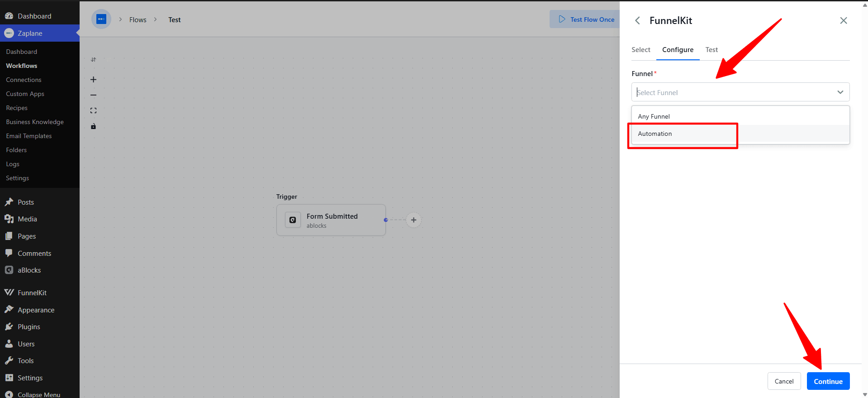Click the Users icon in sidebar

click(9, 344)
